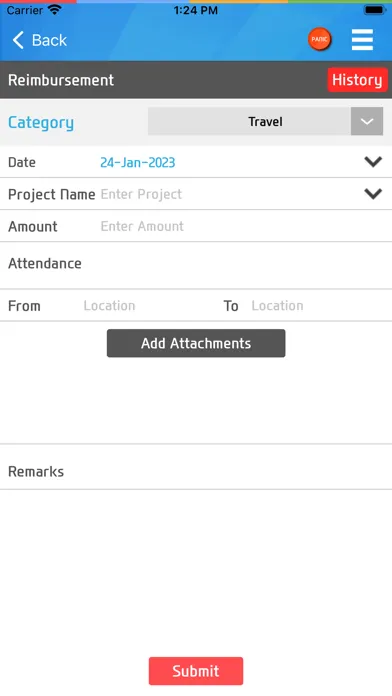Tap the Back arrow icon
This screenshot has width=392, height=696.
tap(18, 40)
